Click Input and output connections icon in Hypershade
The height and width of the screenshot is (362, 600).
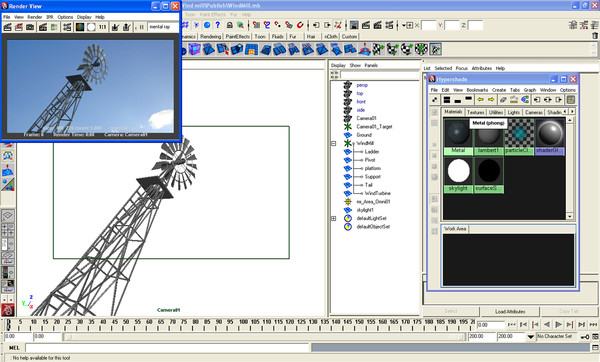(x=548, y=100)
